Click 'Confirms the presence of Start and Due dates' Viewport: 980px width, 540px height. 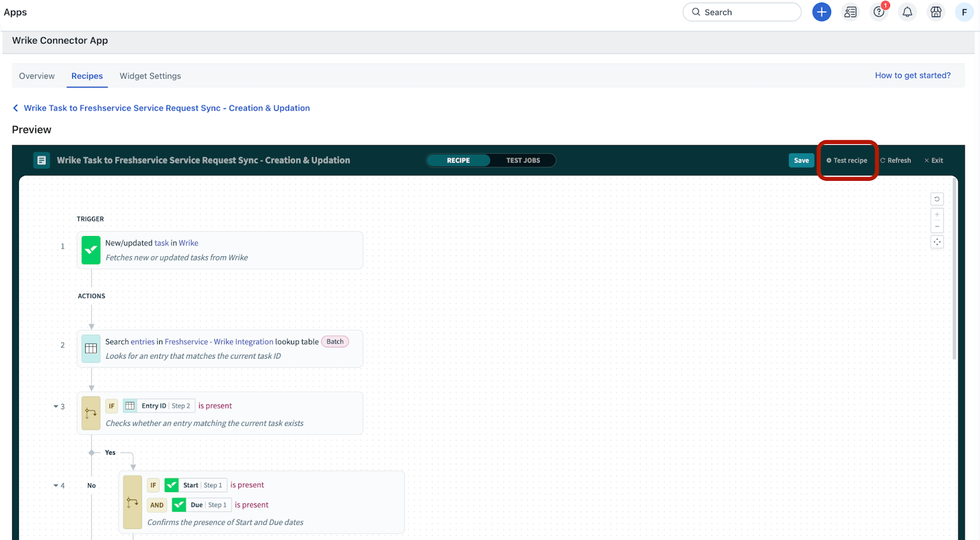click(225, 522)
